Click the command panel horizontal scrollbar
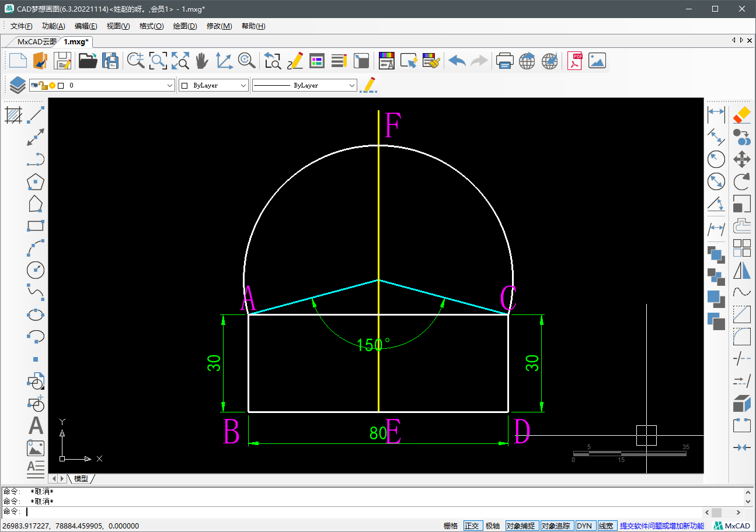 pos(723,512)
